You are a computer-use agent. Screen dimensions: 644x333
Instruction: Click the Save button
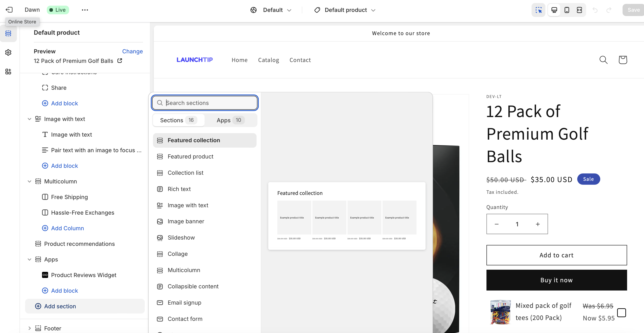pos(633,10)
